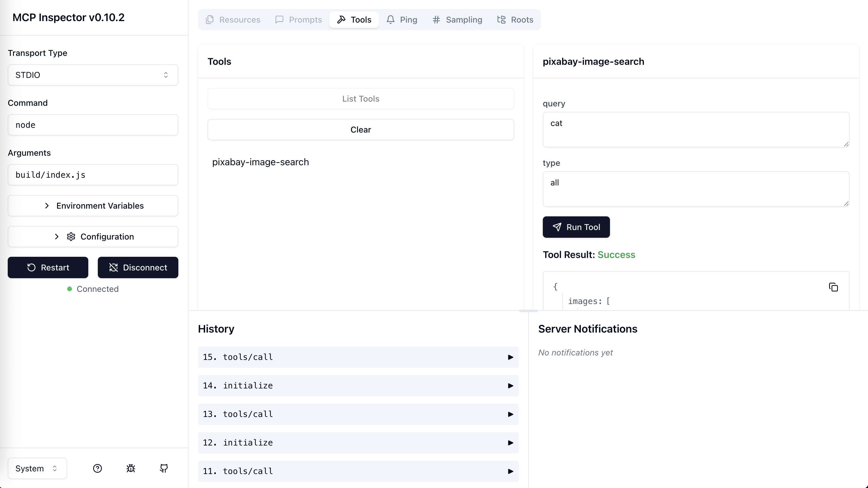Open the System theme dropdown

pyautogui.click(x=37, y=468)
